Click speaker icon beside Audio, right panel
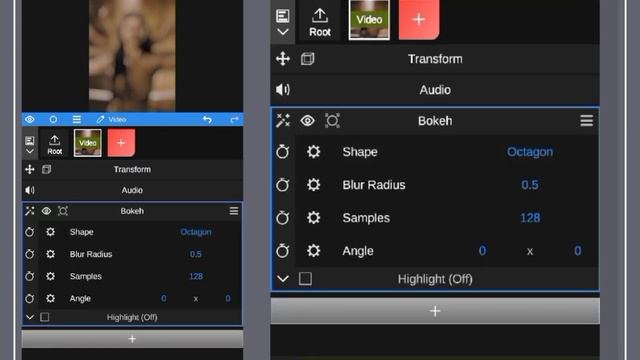Viewport: 640px width, 360px height. (283, 90)
